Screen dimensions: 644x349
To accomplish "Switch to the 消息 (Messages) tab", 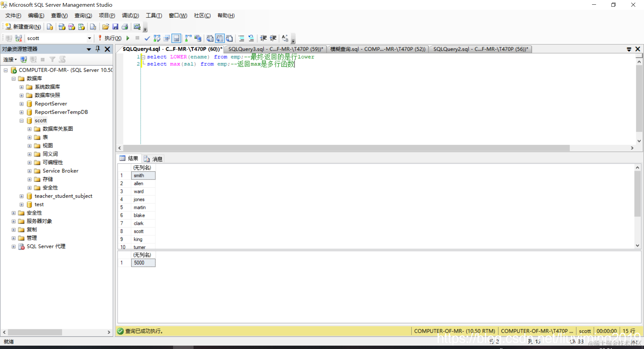I will click(x=154, y=159).
